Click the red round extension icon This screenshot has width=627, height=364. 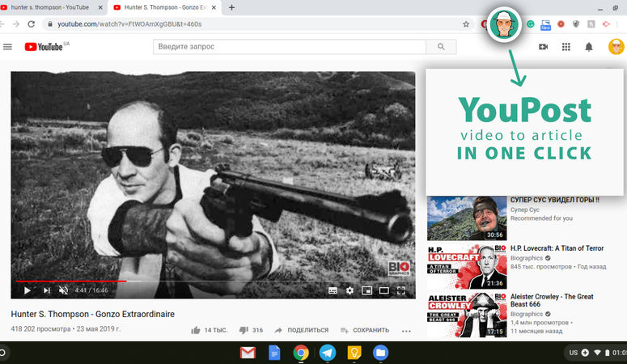[561, 24]
